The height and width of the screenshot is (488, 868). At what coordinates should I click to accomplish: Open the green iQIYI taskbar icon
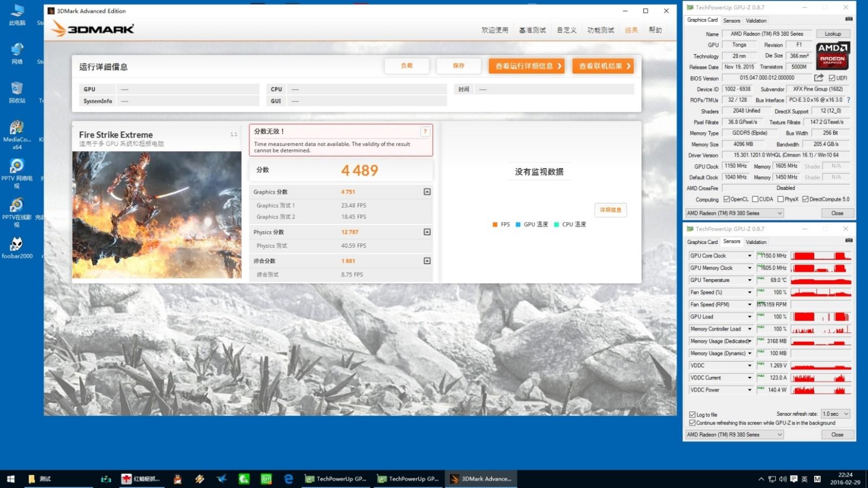[266, 479]
